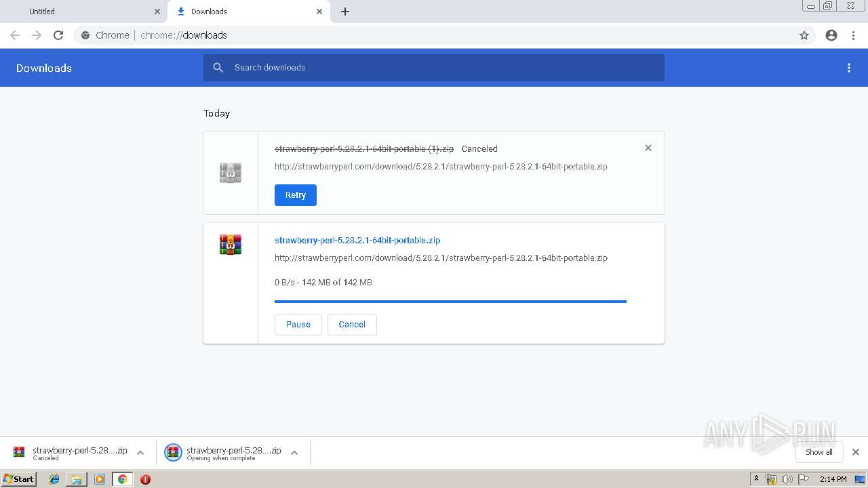
Task: Select Chrome in the taskbar
Action: (x=122, y=479)
